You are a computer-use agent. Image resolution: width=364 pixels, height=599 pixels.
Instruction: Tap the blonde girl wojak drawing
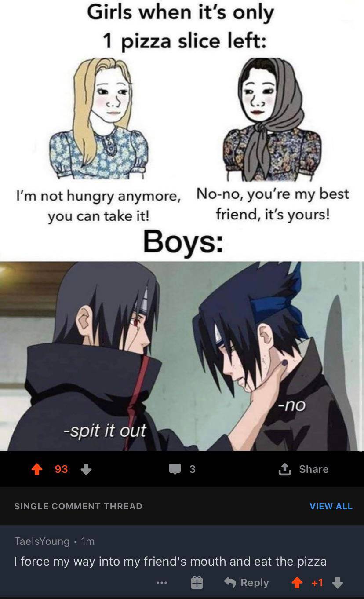coord(100,118)
